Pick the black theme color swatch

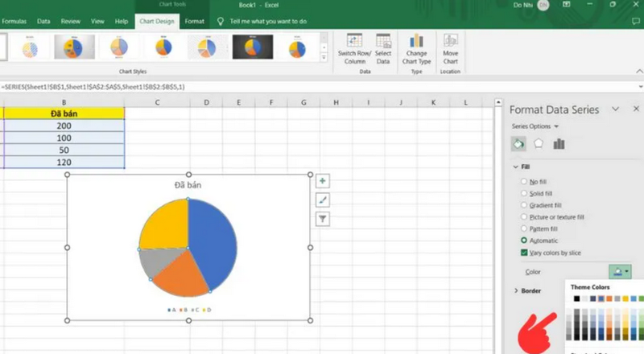click(576, 298)
